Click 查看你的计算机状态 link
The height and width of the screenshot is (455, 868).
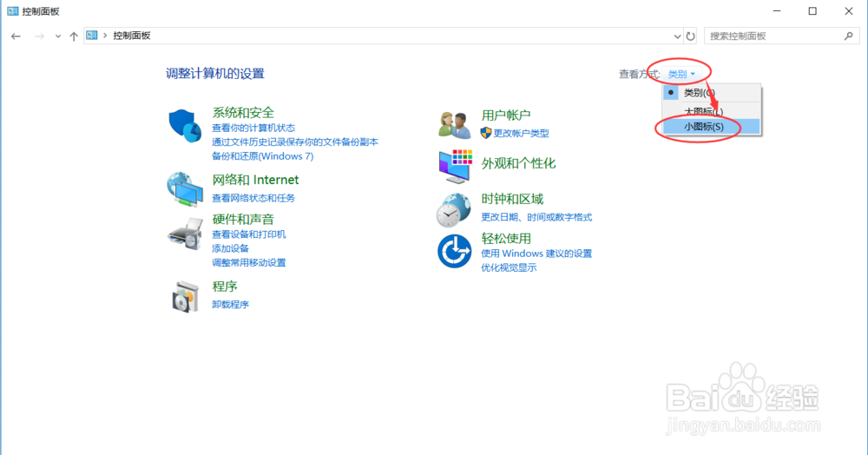(253, 128)
